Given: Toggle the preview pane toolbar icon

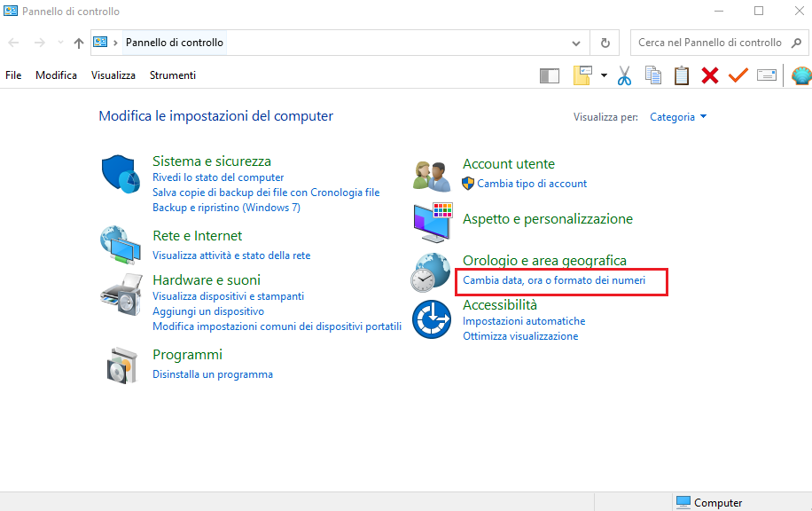Looking at the screenshot, I should 550,75.
